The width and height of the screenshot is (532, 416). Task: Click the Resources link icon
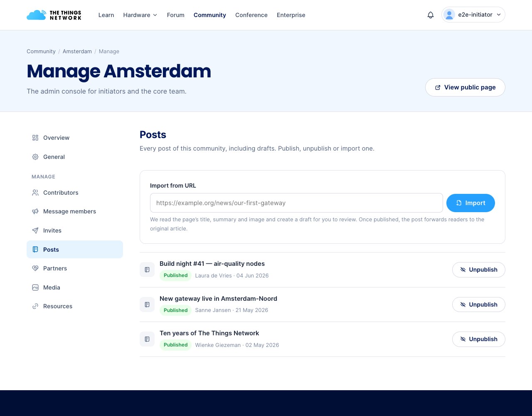click(x=35, y=306)
